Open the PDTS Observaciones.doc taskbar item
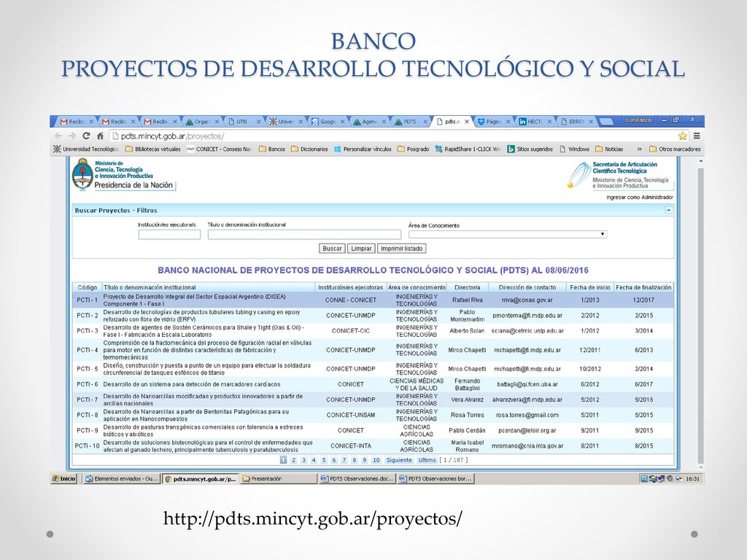Viewport: 747px width, 560px height. pyautogui.click(x=357, y=478)
